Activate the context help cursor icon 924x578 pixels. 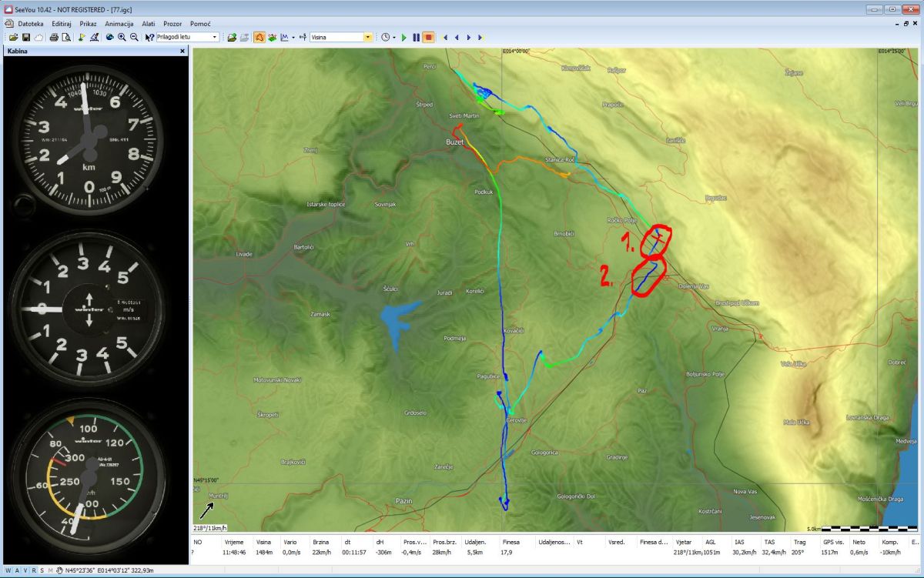coord(149,37)
